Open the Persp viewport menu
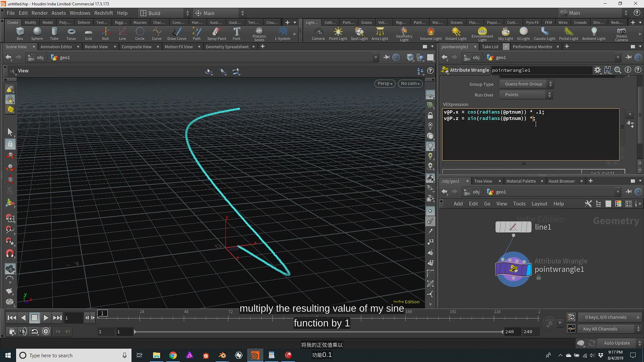 click(385, 83)
